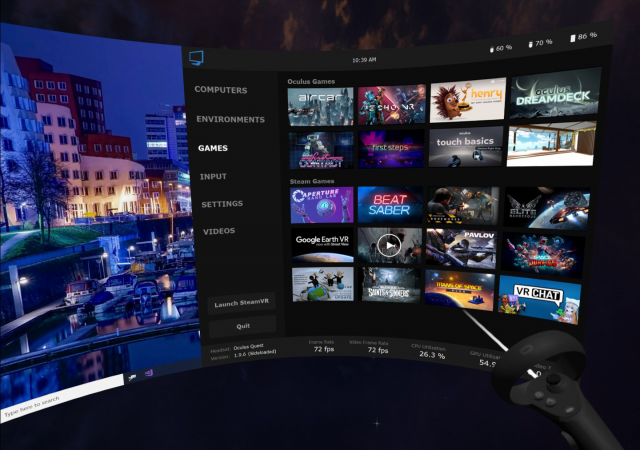
Task: Click the Video Frame Rate '72 fps' value
Action: coord(378,350)
